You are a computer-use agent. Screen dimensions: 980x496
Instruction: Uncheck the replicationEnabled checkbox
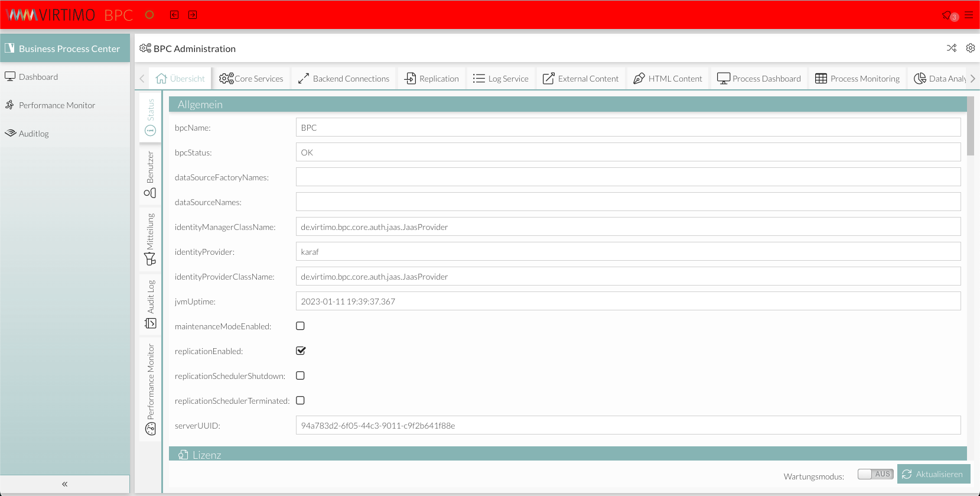pos(300,351)
